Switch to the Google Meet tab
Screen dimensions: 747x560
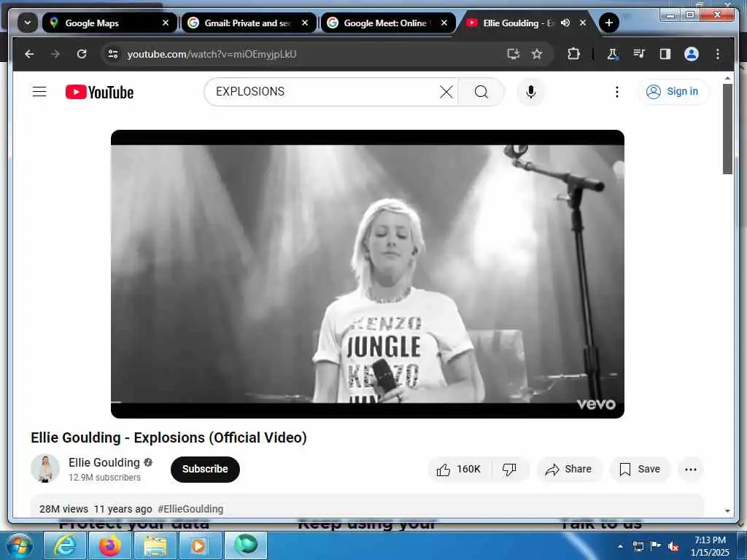click(x=387, y=23)
